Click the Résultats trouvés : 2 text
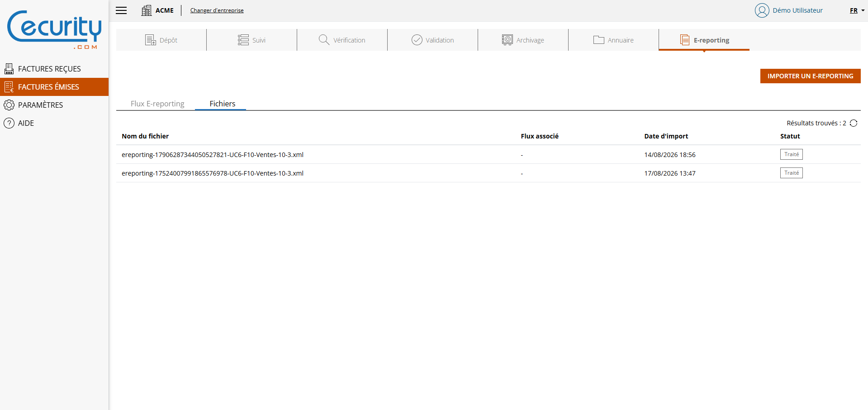This screenshot has width=868, height=410. 816,123
